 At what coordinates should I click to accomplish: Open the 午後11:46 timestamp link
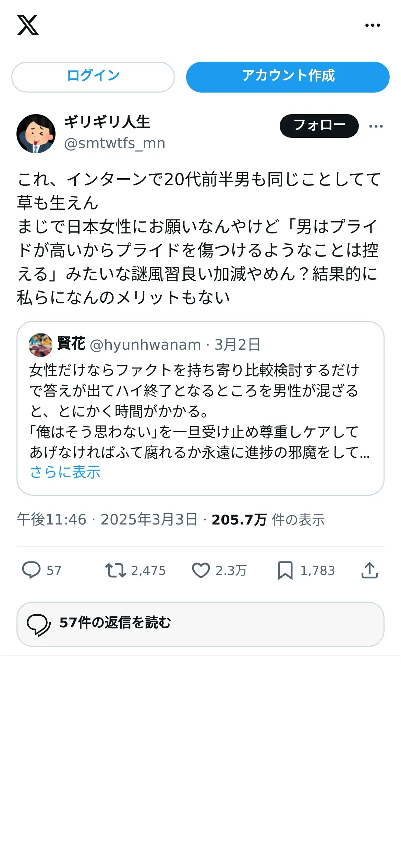[x=52, y=519]
